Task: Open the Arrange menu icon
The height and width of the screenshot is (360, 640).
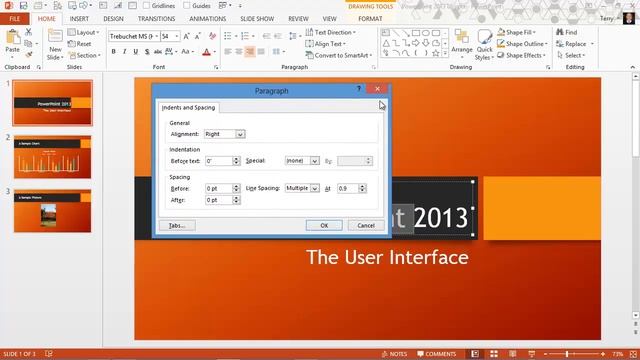Action: pos(462,37)
